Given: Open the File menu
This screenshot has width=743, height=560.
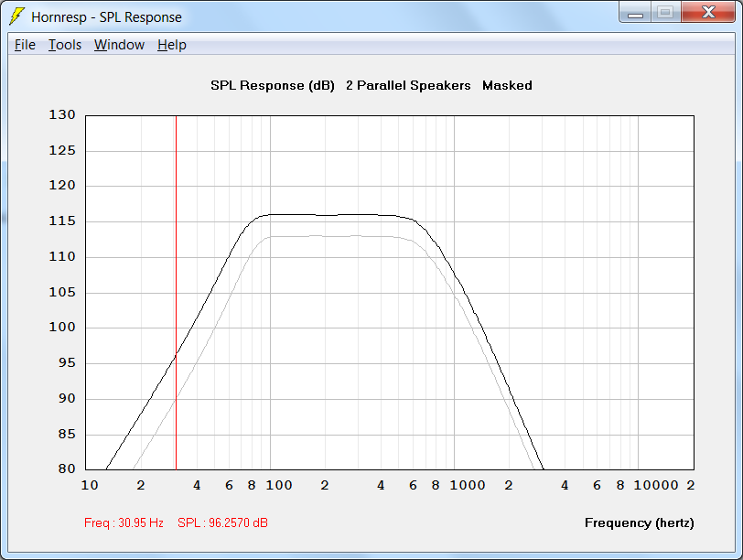Looking at the screenshot, I should pos(25,45).
